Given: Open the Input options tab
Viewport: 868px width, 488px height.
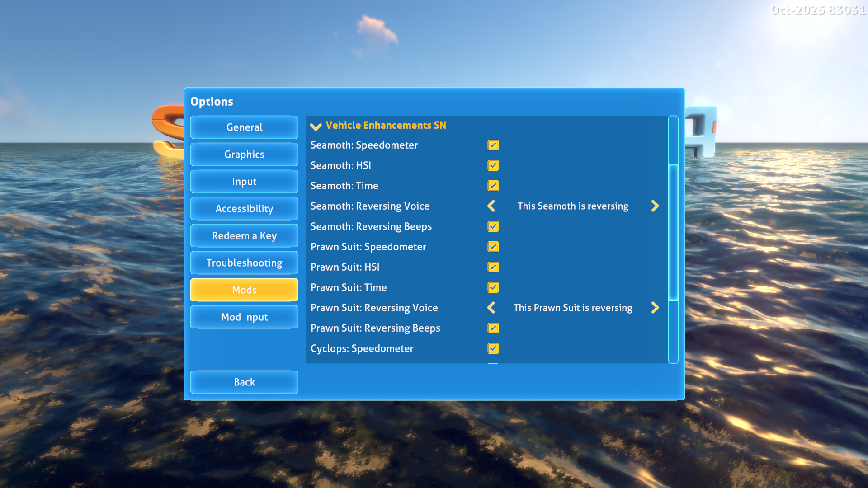Looking at the screenshot, I should [x=244, y=182].
